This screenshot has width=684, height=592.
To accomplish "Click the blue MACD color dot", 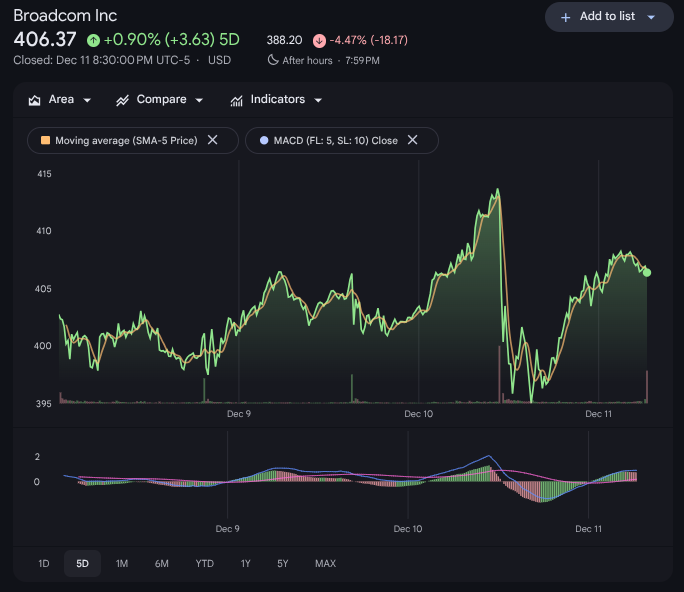I will point(264,140).
